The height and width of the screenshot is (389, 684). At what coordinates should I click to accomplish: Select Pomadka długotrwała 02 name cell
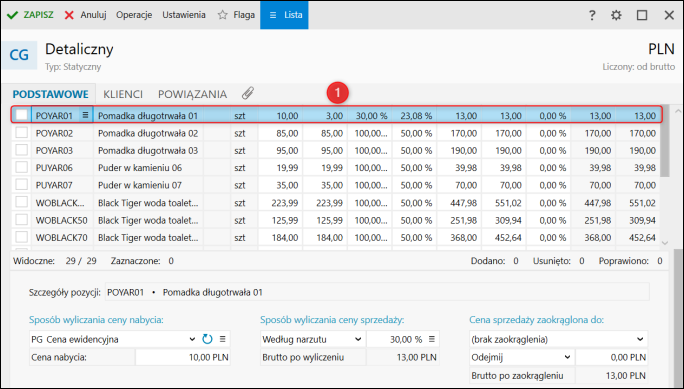pyautogui.click(x=148, y=133)
